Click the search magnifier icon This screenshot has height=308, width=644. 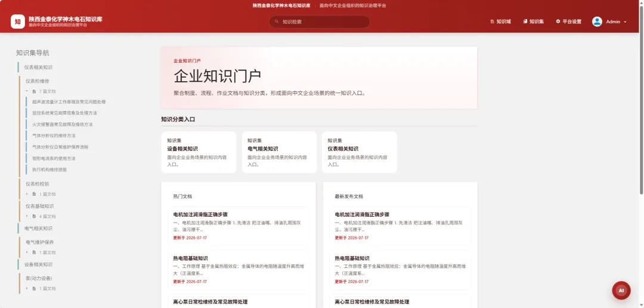[277, 21]
